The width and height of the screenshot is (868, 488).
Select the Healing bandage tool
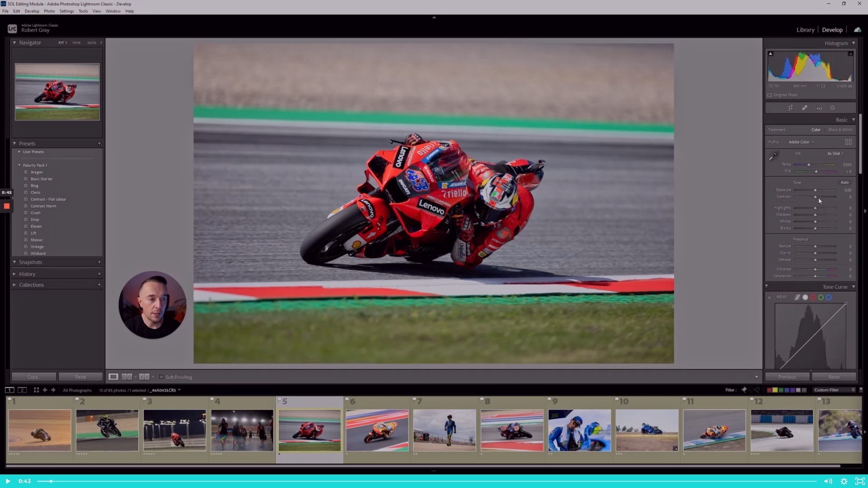805,108
